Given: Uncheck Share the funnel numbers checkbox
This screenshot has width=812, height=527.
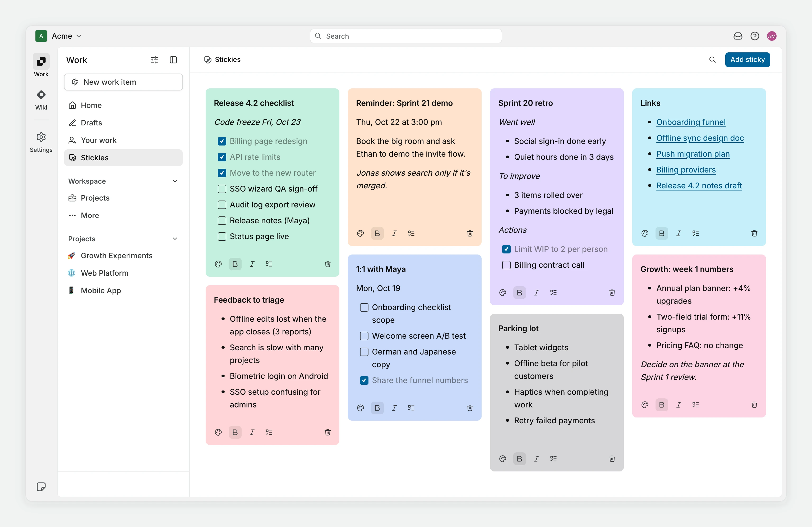Looking at the screenshot, I should point(364,380).
